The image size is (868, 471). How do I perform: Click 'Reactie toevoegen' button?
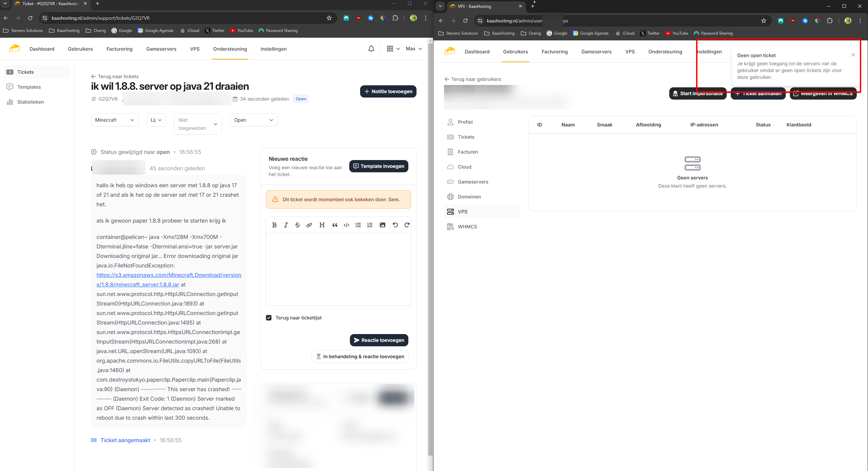379,340
